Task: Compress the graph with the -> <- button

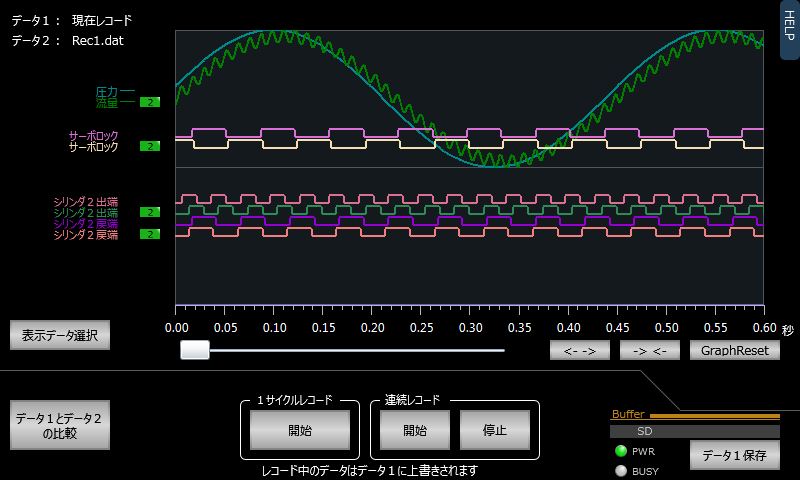Action: click(x=649, y=350)
